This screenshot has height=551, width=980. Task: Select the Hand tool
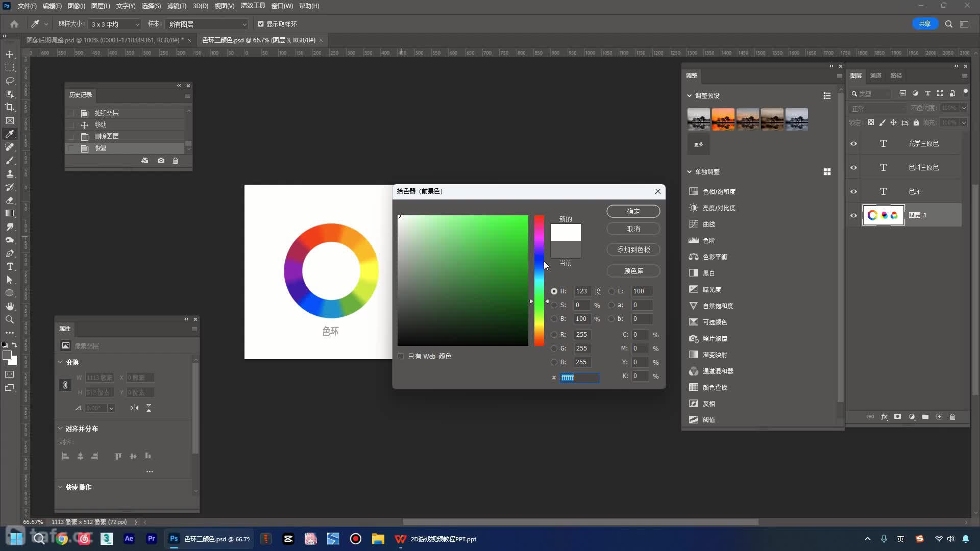[x=10, y=306]
